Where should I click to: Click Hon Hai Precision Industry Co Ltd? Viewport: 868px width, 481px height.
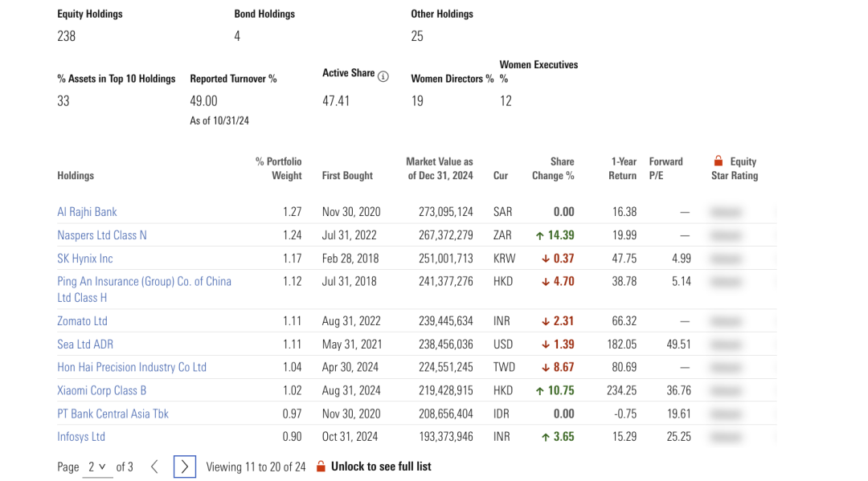[x=132, y=367]
